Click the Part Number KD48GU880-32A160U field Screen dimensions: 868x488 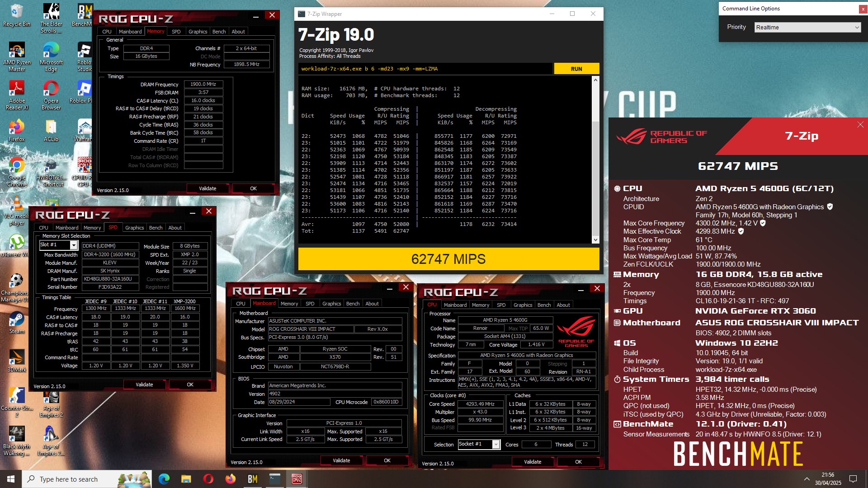click(110, 279)
